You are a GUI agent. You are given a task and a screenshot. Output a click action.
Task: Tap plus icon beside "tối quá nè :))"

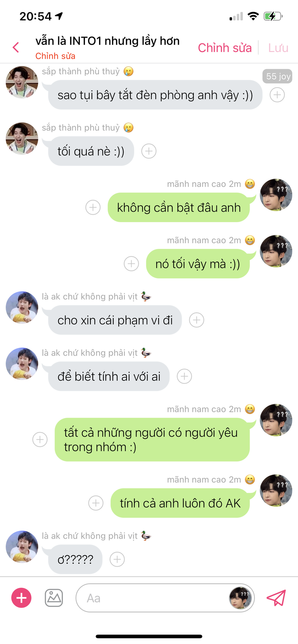pyautogui.click(x=149, y=151)
